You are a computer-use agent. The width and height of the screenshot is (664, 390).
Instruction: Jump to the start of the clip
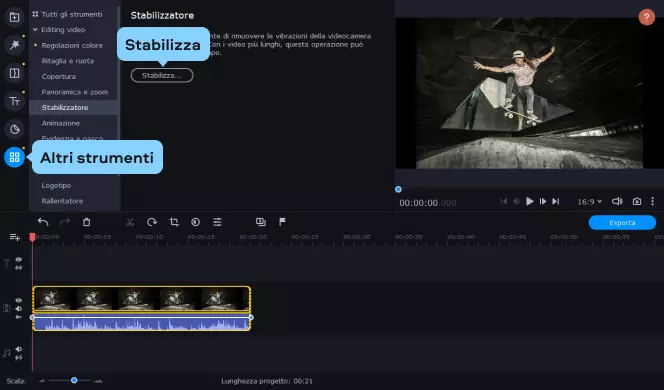tap(504, 202)
